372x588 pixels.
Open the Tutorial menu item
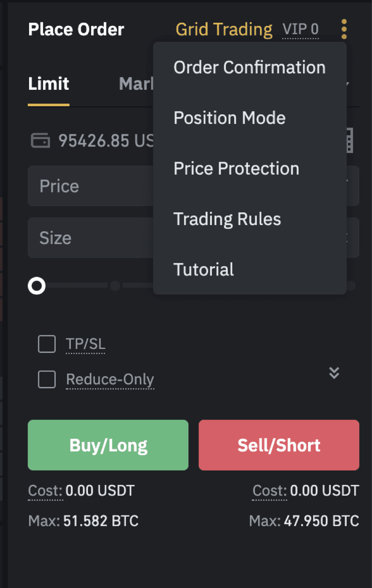(250, 269)
